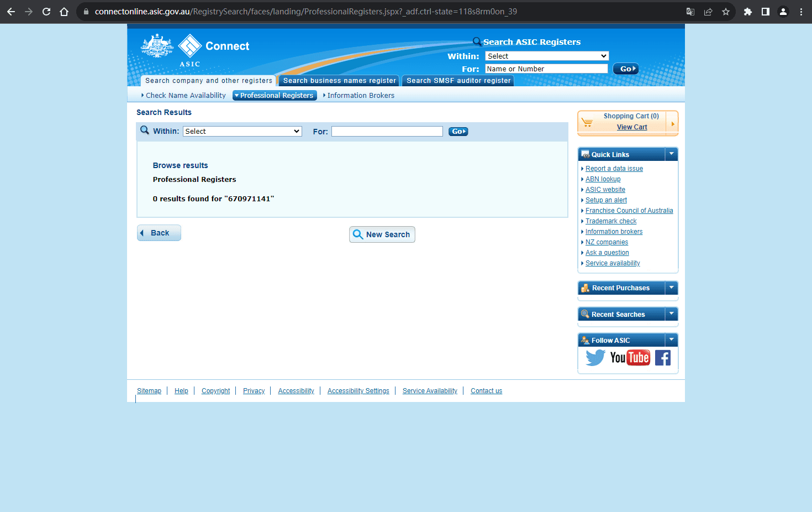The width and height of the screenshot is (812, 512).
Task: Click the browser forward arrow
Action: pyautogui.click(x=29, y=12)
